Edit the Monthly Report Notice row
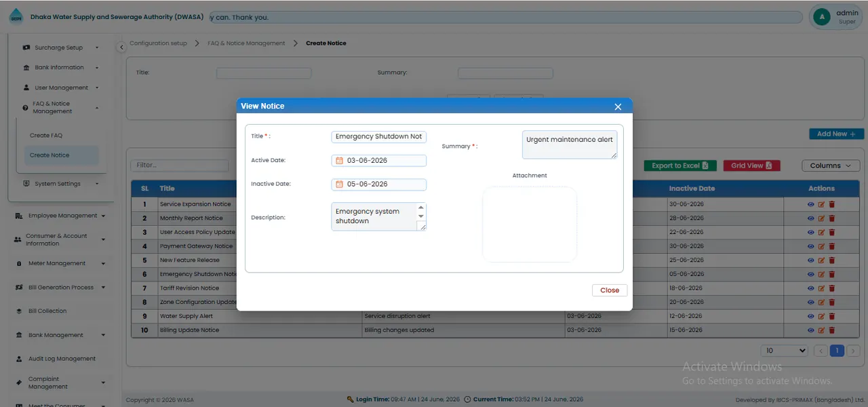Image resolution: width=868 pixels, height=407 pixels. [x=821, y=218]
